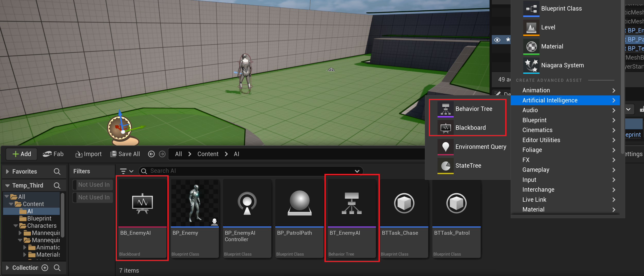Image resolution: width=644 pixels, height=276 pixels.
Task: Select the BP_PatrolPath asset
Action: coord(299,218)
